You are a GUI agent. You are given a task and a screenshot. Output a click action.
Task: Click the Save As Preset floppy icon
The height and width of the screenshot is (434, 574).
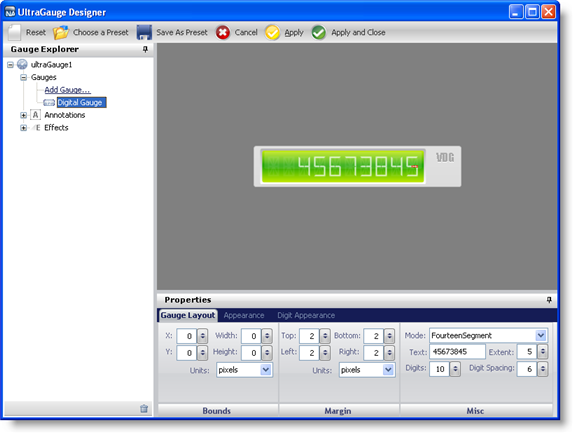coord(144,33)
